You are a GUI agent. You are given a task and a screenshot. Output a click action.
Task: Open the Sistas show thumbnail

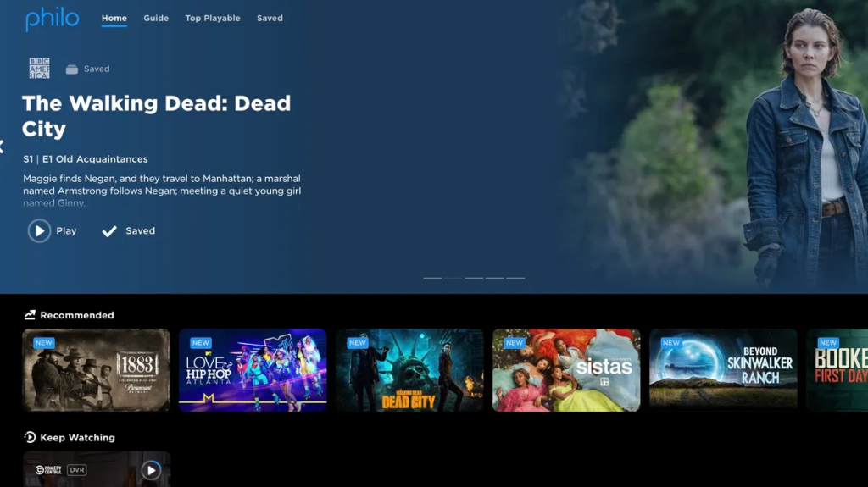566,370
